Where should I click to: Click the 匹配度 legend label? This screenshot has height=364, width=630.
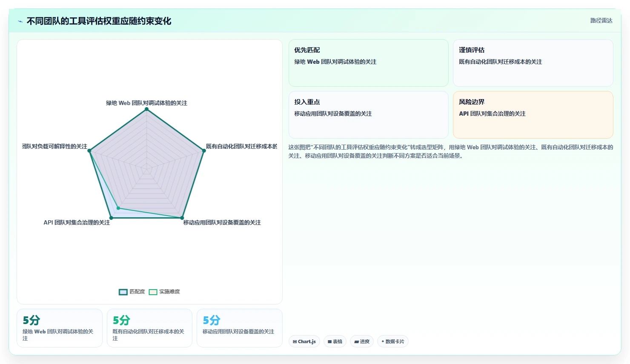click(x=137, y=292)
